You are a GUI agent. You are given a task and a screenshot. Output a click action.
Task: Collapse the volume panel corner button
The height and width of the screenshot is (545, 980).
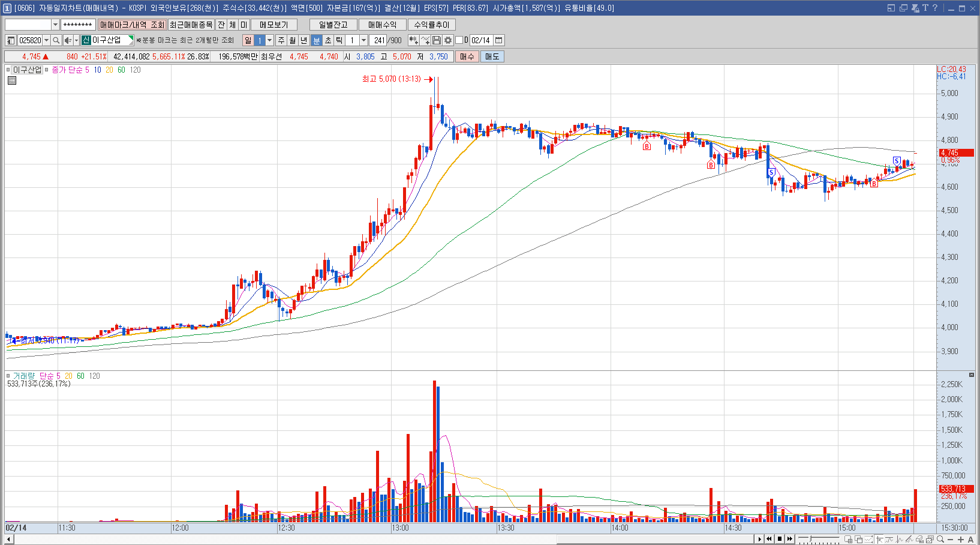[x=972, y=375]
